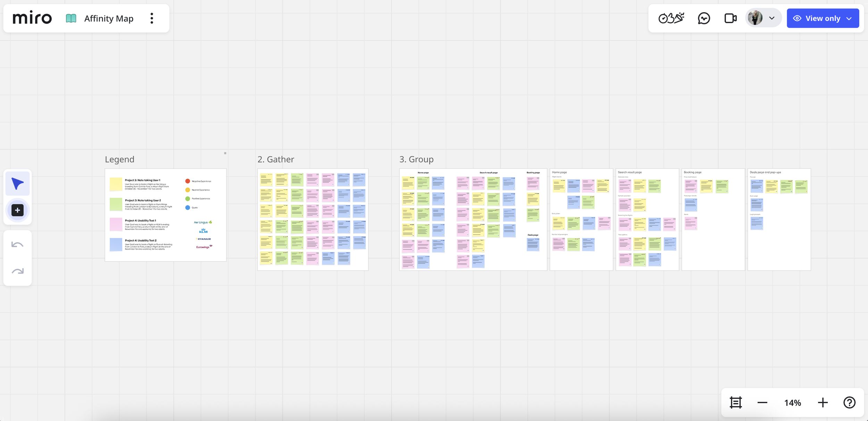Start a video call
The image size is (868, 421).
730,18
